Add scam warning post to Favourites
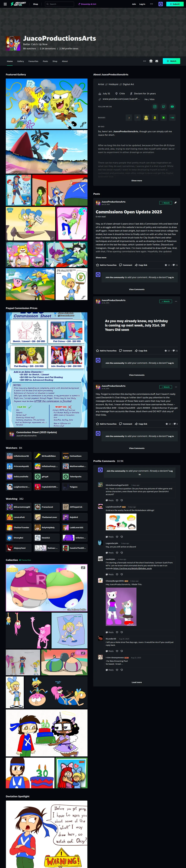The height and width of the screenshot is (868, 186). (106, 424)
